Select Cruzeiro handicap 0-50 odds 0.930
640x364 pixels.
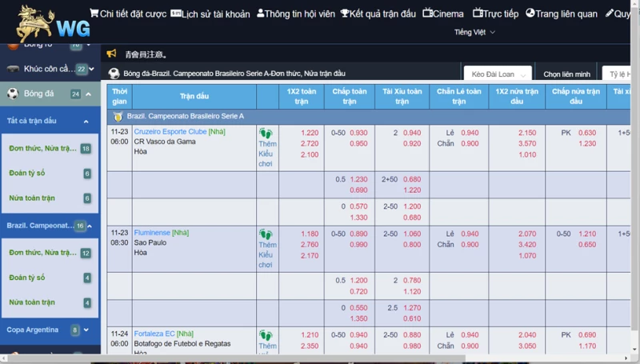[x=358, y=133]
